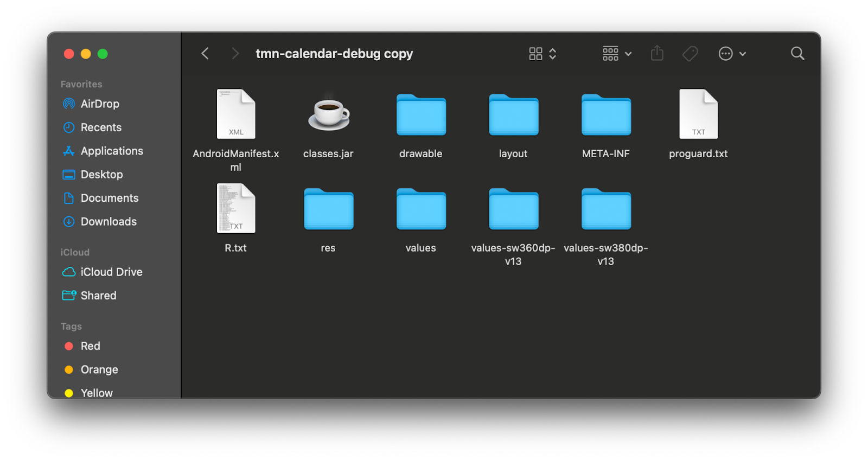Click the drawable folder name label
868x461 pixels.
tap(421, 154)
